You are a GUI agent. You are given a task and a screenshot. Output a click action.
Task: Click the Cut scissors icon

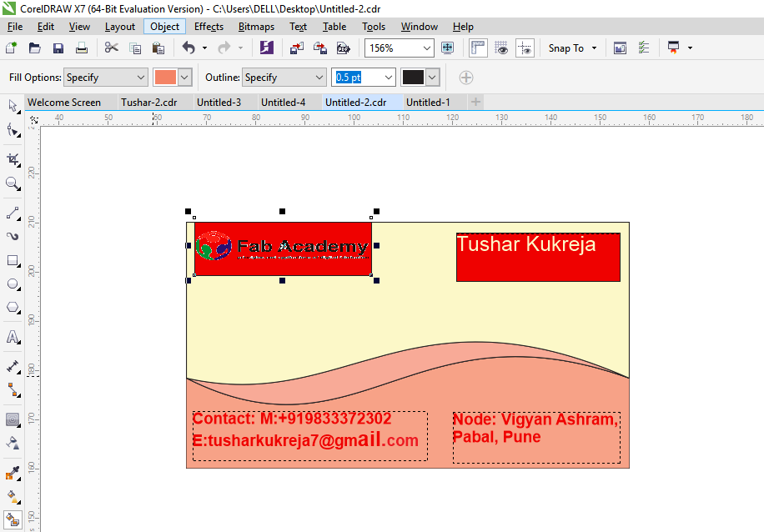pyautogui.click(x=112, y=48)
